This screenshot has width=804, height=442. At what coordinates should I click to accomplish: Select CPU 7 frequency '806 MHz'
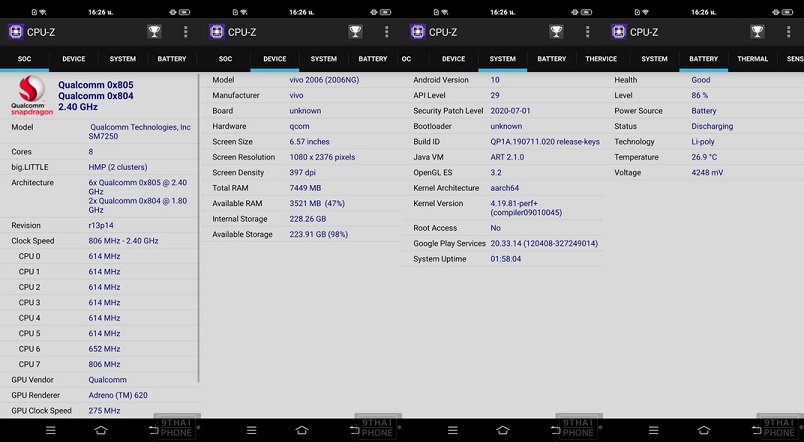105,364
